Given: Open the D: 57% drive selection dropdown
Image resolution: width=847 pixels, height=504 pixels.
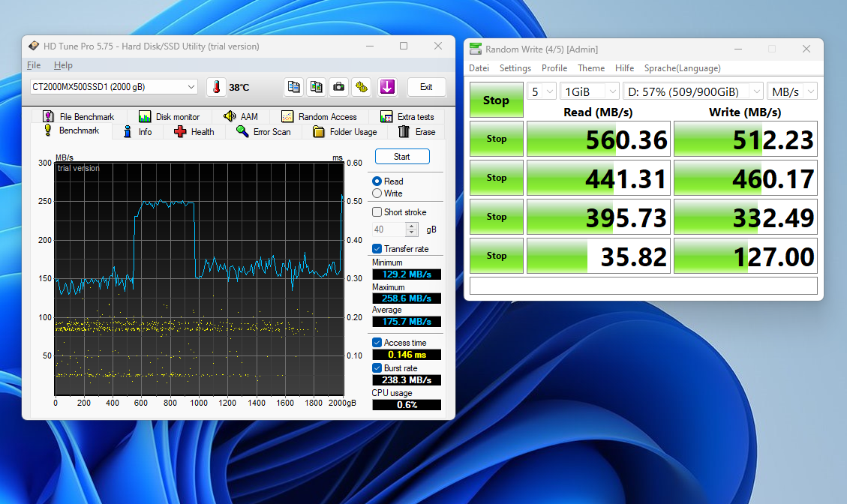Looking at the screenshot, I should (693, 91).
